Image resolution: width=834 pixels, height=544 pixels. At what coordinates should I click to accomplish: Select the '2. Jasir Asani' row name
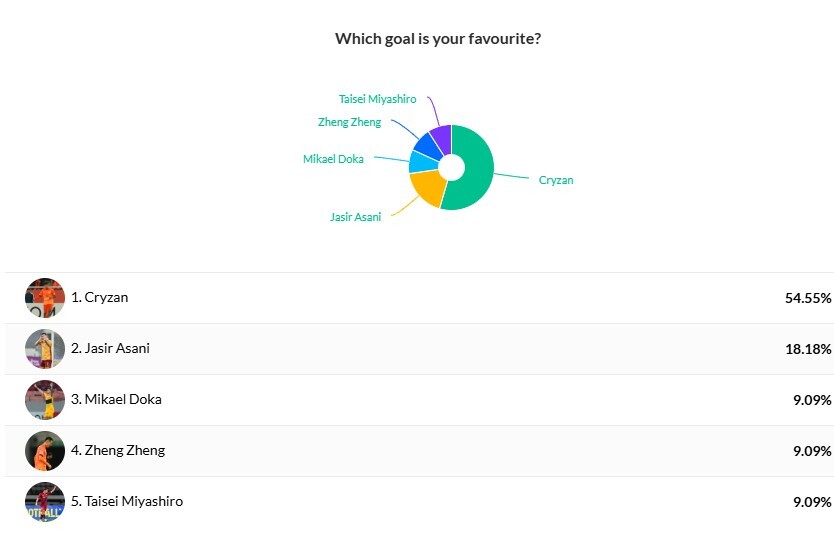(x=110, y=348)
